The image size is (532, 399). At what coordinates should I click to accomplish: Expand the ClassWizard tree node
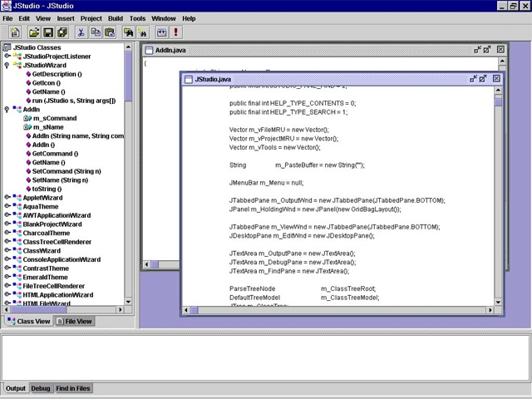coord(7,250)
